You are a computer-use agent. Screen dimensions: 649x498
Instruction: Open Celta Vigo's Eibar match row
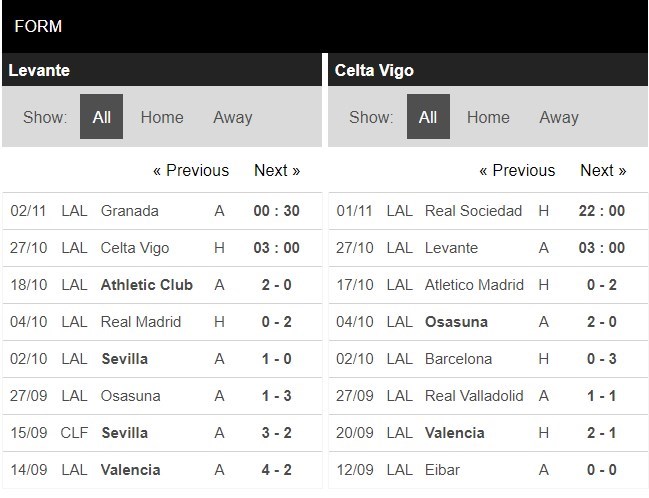[443, 470]
